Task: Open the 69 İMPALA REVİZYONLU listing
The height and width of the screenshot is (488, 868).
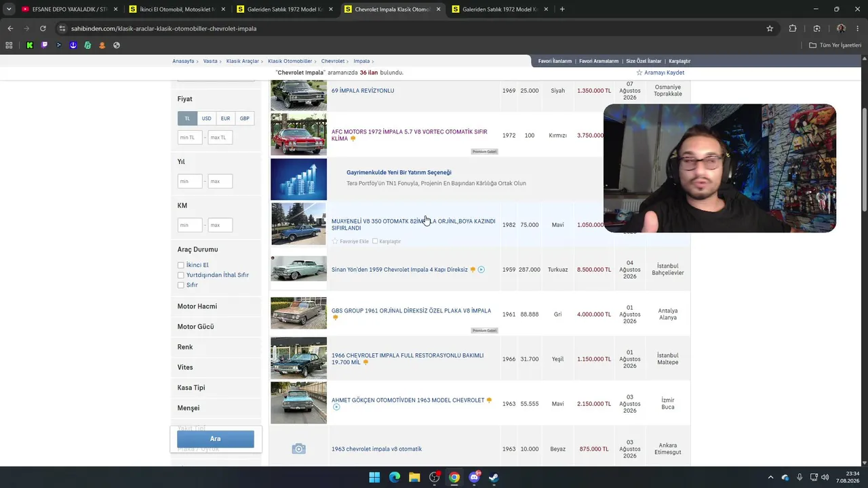Action: (x=363, y=91)
